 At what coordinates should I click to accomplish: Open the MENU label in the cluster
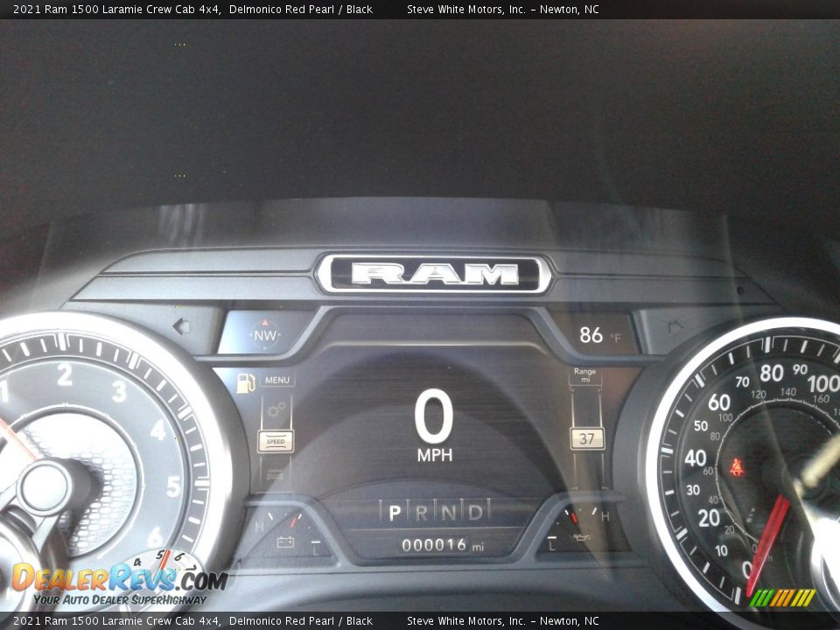277,380
